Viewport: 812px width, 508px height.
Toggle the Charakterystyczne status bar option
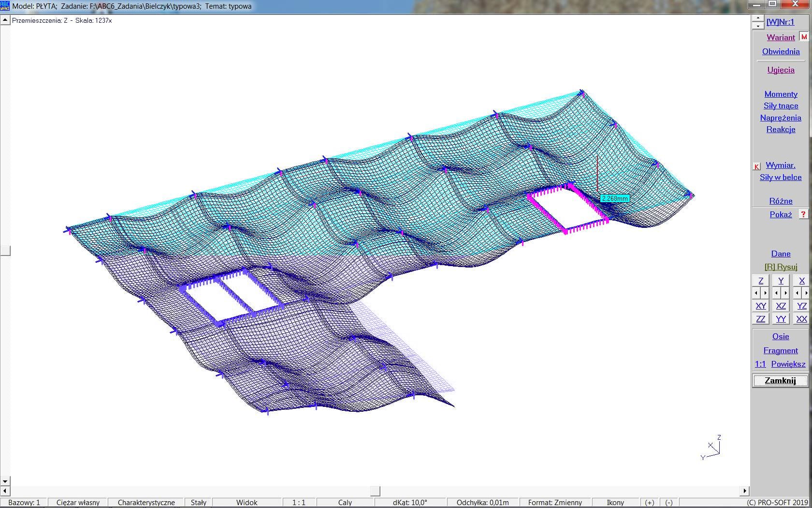click(146, 502)
